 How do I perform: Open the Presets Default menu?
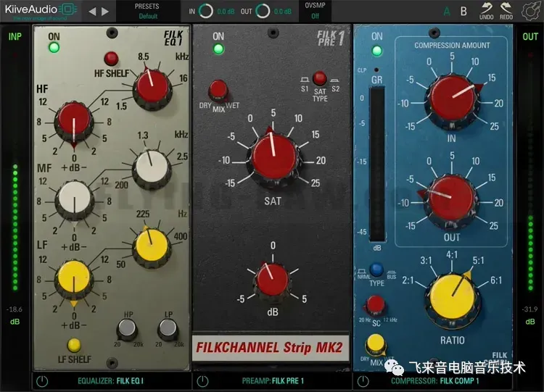[x=147, y=11]
